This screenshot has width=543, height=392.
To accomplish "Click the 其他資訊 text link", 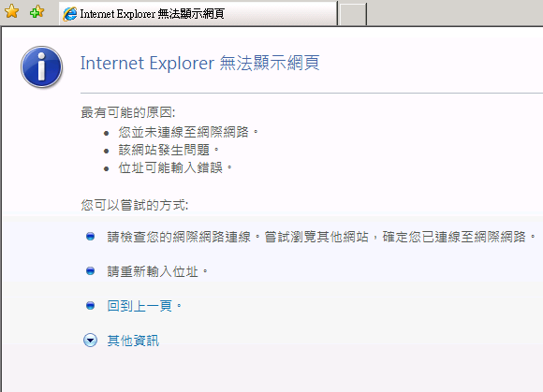I will tap(133, 341).
